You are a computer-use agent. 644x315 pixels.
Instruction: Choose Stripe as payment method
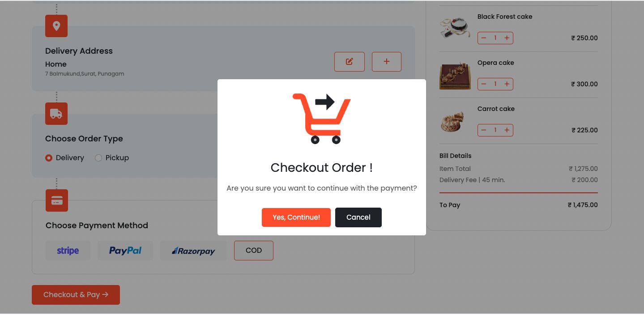(x=68, y=251)
